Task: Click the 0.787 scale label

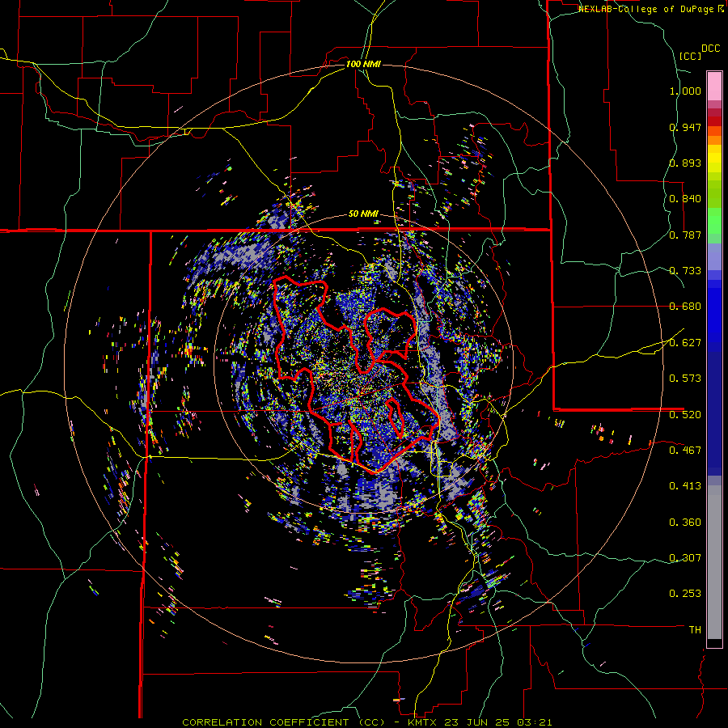Action: tap(685, 235)
